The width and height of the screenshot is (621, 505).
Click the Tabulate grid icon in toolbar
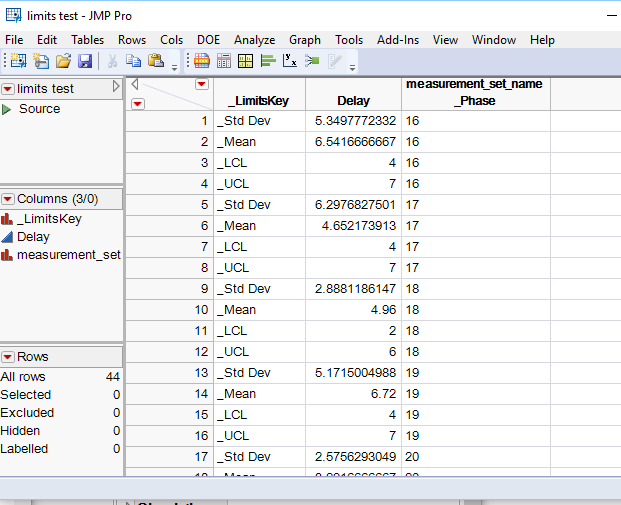tap(246, 61)
